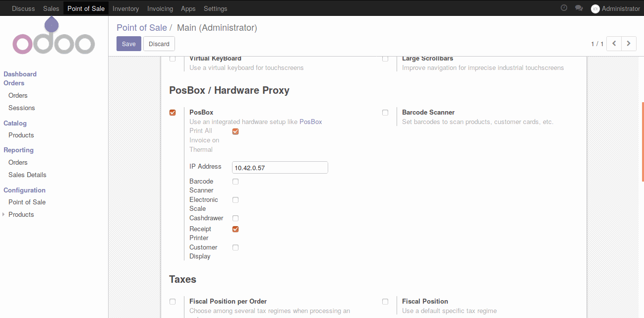Click the IP Address input field

(x=280, y=168)
